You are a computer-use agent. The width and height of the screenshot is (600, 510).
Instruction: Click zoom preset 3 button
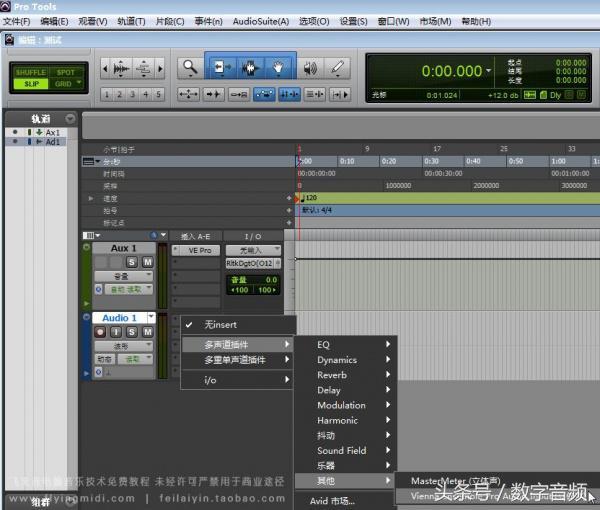pos(132,95)
